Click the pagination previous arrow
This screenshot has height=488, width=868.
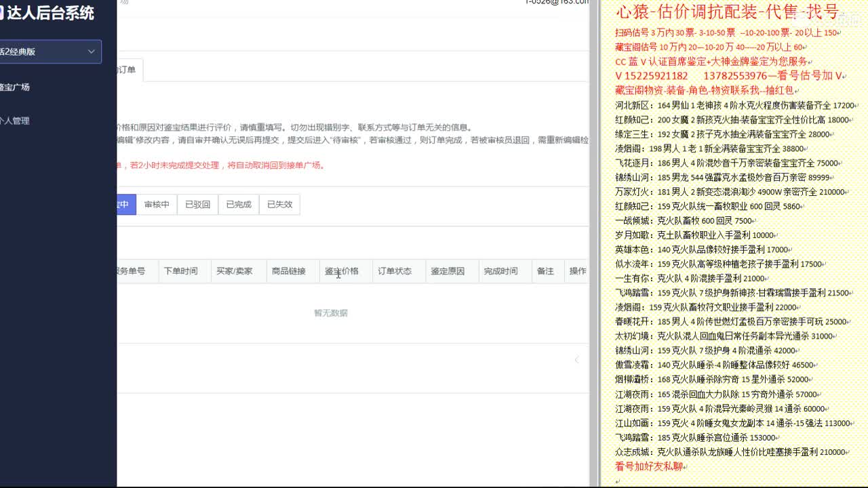tap(576, 360)
